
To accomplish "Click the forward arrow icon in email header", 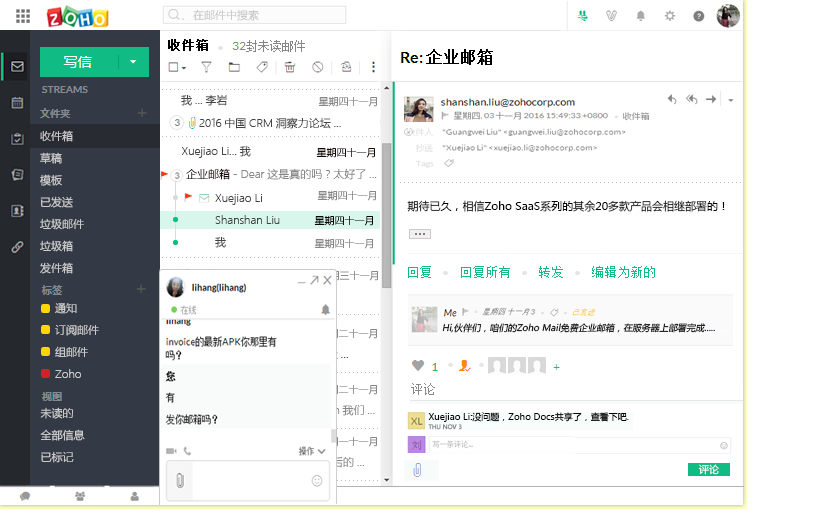I will 711,99.
